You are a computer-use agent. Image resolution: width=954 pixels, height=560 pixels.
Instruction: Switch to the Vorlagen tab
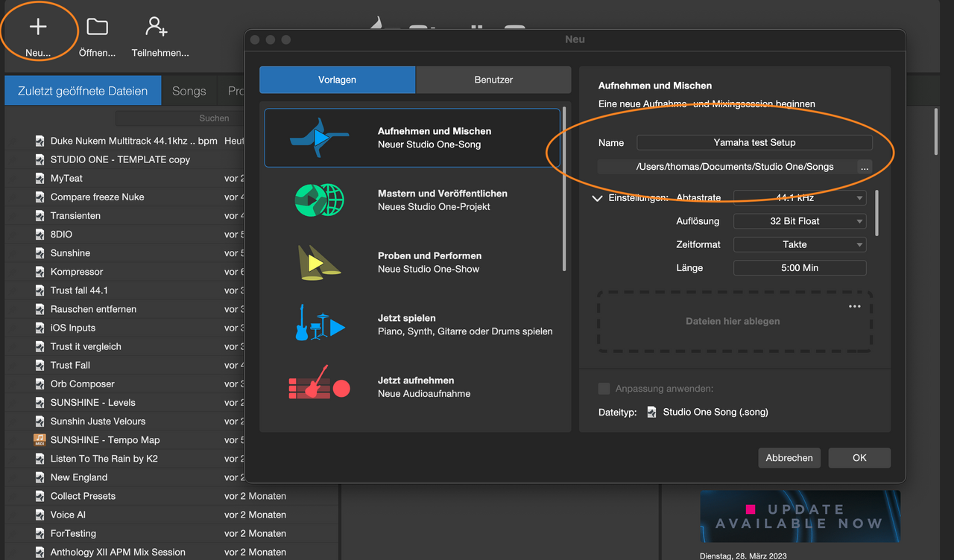coord(337,80)
